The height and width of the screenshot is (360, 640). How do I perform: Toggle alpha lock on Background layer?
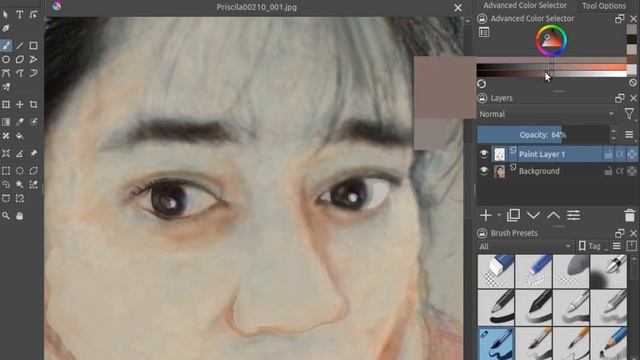632,171
